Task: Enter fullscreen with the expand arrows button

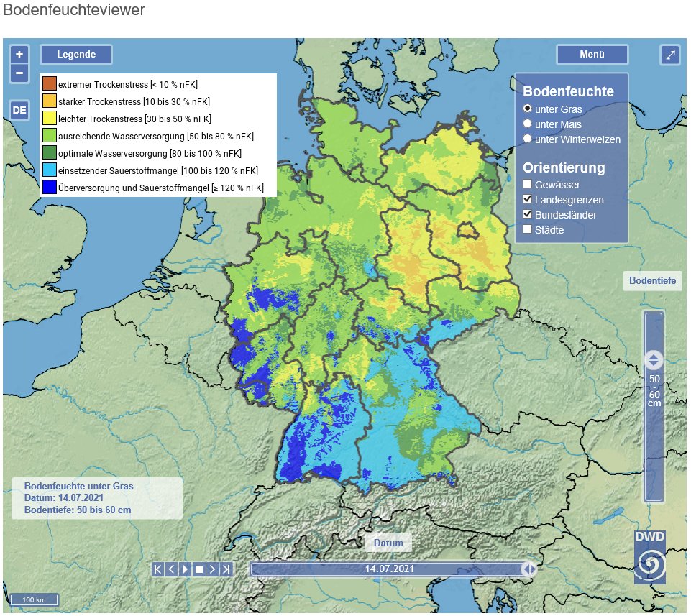Action: coord(670,54)
